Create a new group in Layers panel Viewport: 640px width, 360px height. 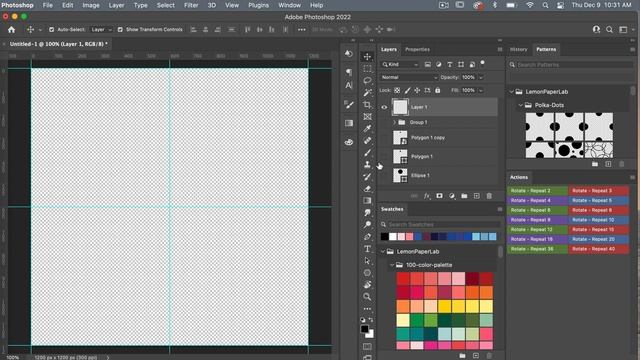(464, 196)
